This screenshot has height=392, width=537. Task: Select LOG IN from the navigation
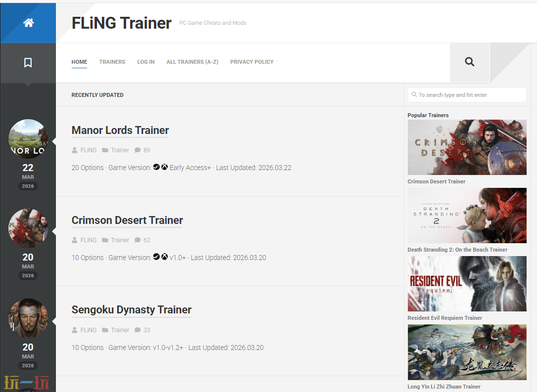[146, 62]
